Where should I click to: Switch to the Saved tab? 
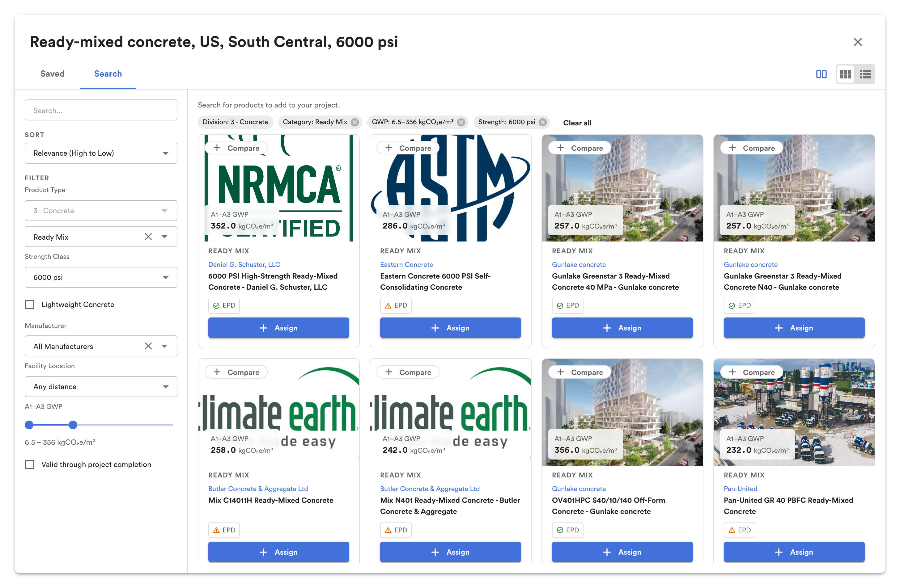pyautogui.click(x=53, y=74)
